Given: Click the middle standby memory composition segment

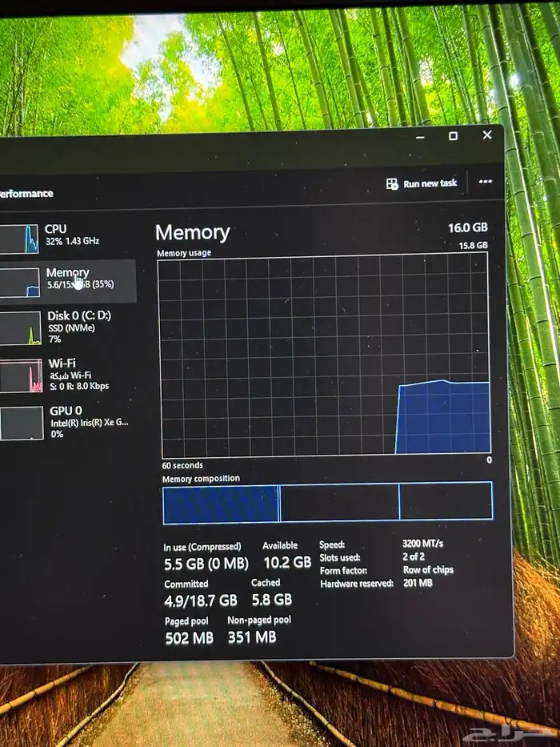Looking at the screenshot, I should pos(339,504).
